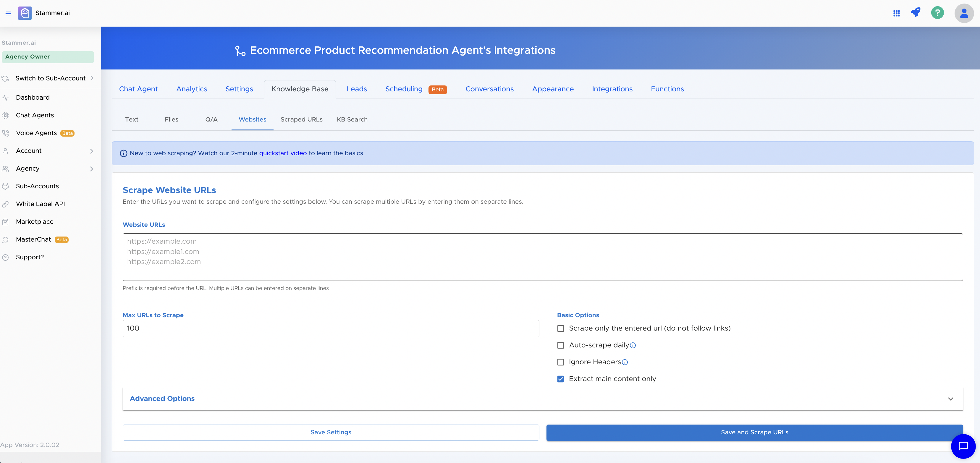Open the apps grid in the top bar

coord(896,12)
